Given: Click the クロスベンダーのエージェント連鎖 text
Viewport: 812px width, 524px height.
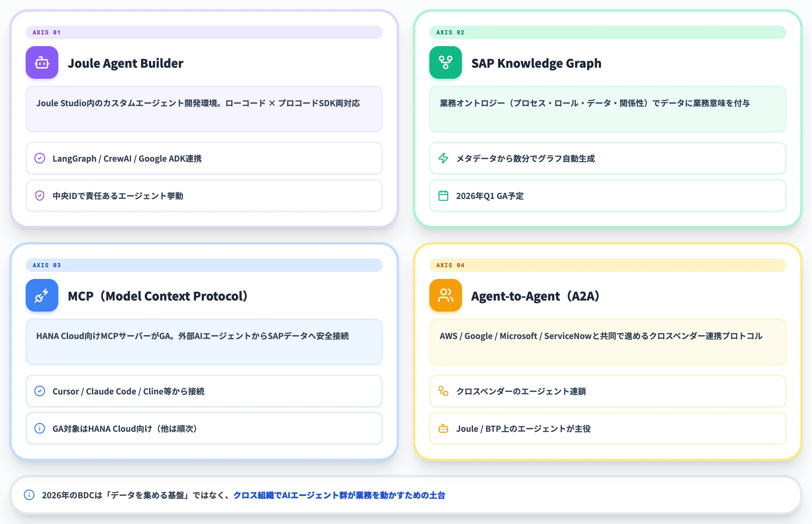Looking at the screenshot, I should [521, 391].
